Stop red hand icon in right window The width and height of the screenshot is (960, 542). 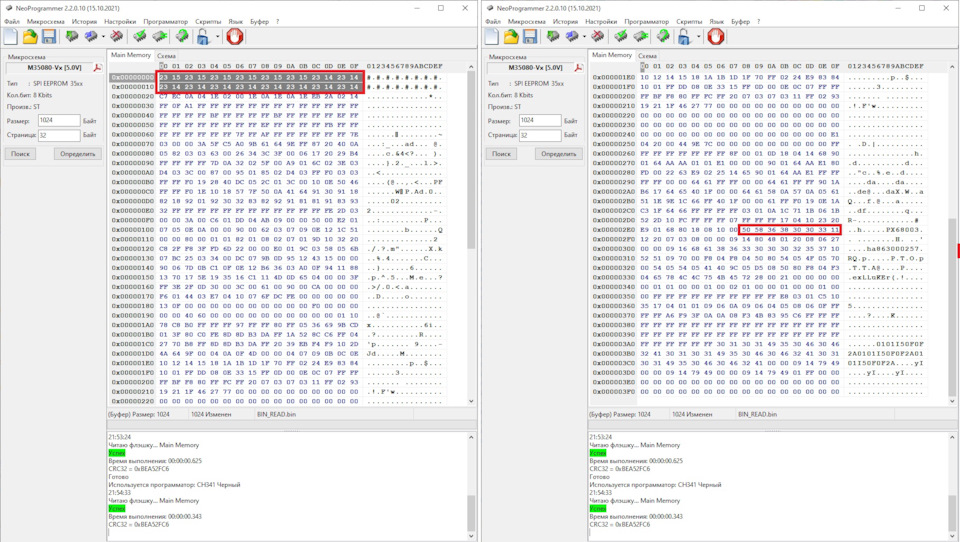pos(716,37)
